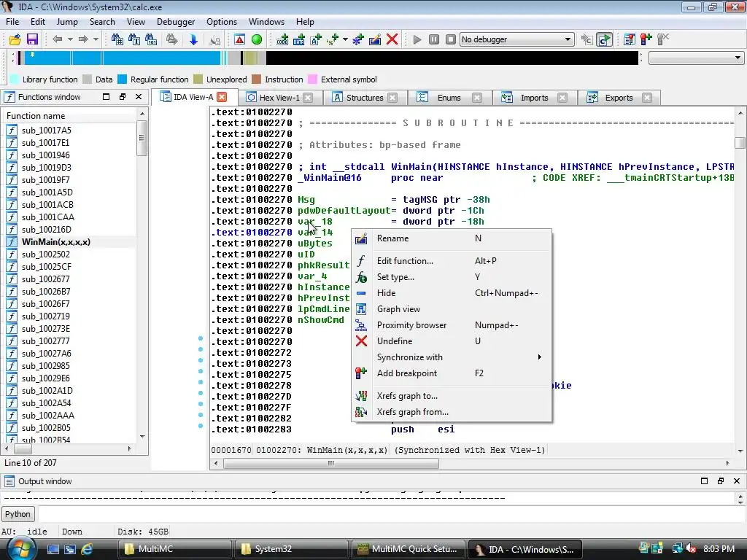Expand the Synchronize with submenu
Viewport: 747px width, 560px height.
[x=452, y=357]
